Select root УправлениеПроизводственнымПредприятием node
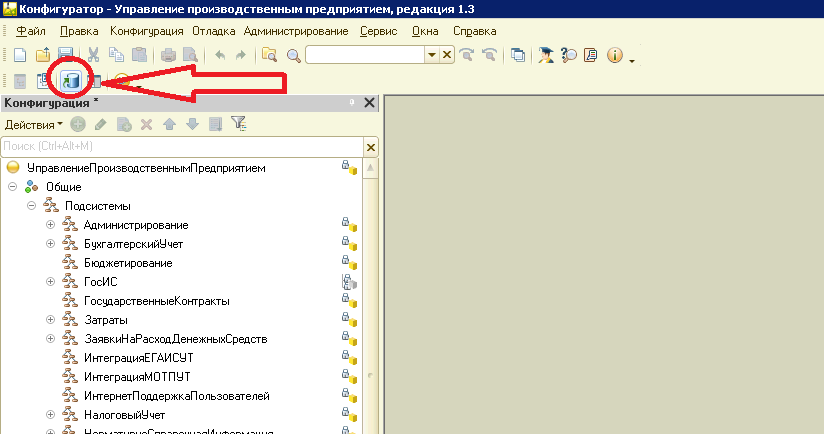This screenshot has height=434, width=824. point(146,168)
